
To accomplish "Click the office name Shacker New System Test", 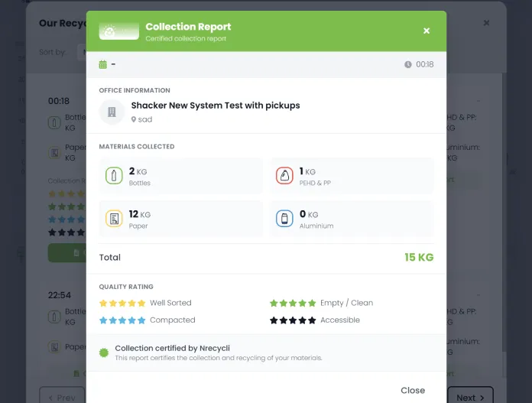I will click(215, 106).
